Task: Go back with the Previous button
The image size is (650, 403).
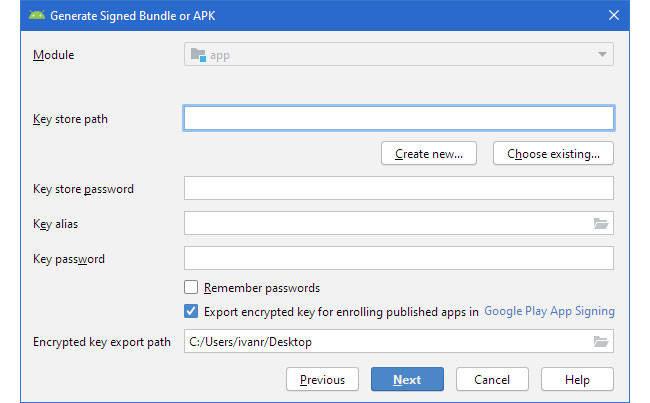Action: point(322,379)
